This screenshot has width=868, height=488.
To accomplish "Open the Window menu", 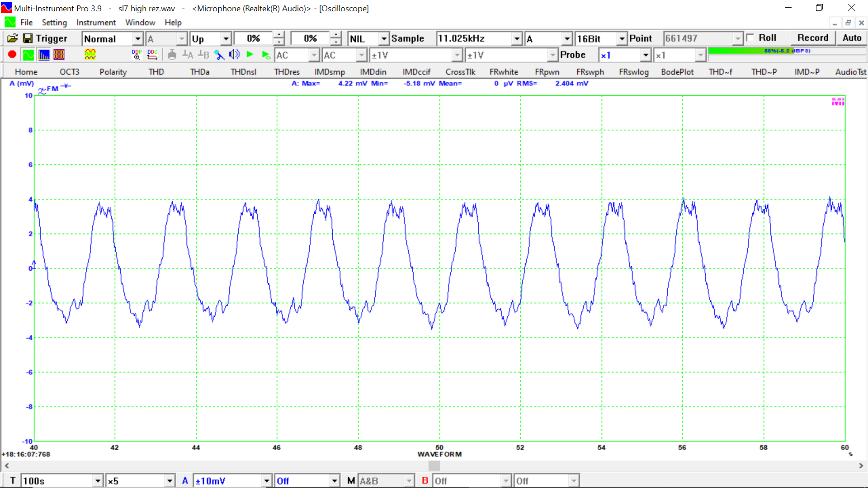I will [x=140, y=22].
